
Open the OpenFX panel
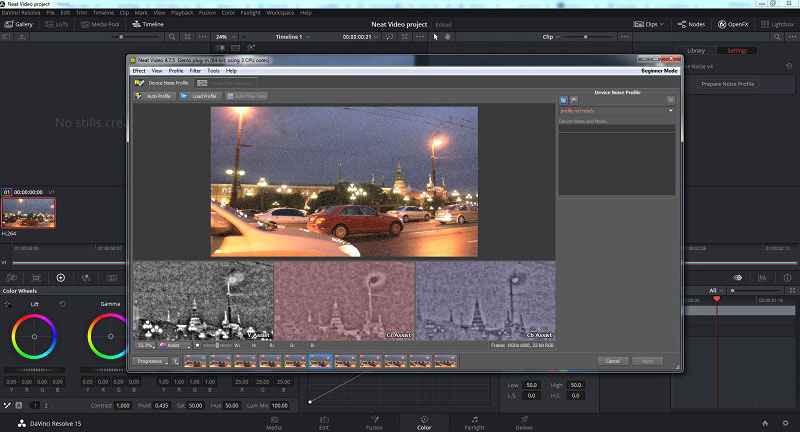pyautogui.click(x=733, y=24)
